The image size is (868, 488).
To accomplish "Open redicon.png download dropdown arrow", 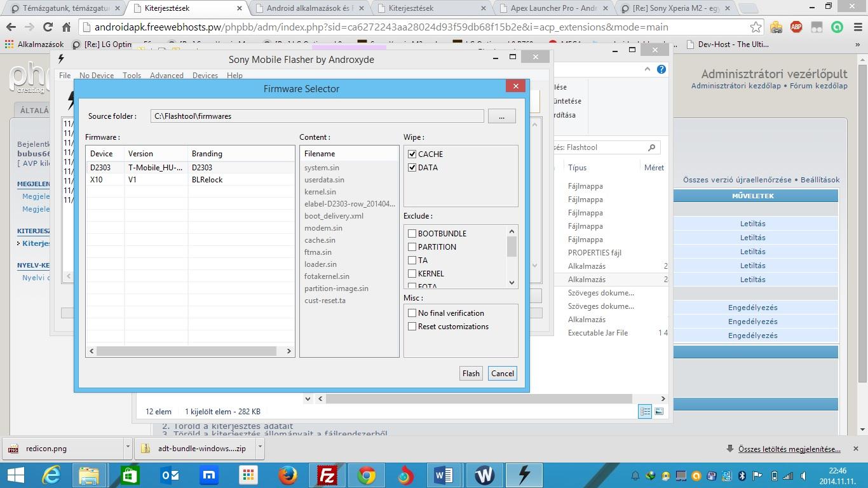I will click(128, 447).
